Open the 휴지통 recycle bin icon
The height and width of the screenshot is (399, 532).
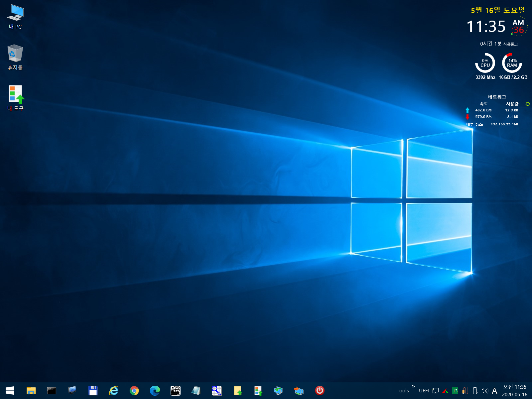[15, 58]
